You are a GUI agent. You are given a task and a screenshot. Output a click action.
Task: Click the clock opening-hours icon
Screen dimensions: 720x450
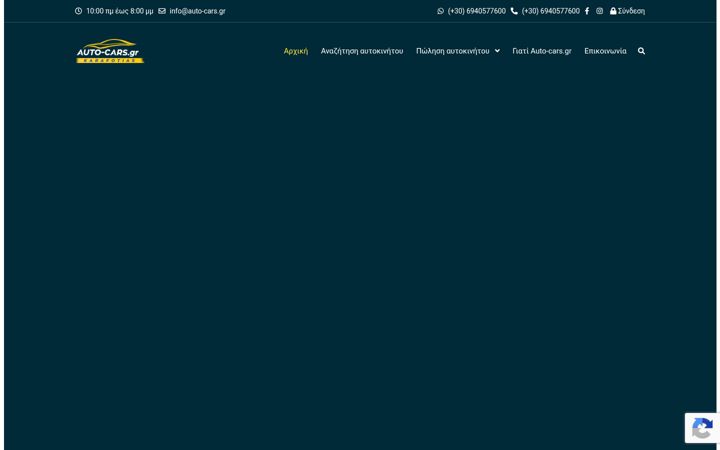[79, 11]
